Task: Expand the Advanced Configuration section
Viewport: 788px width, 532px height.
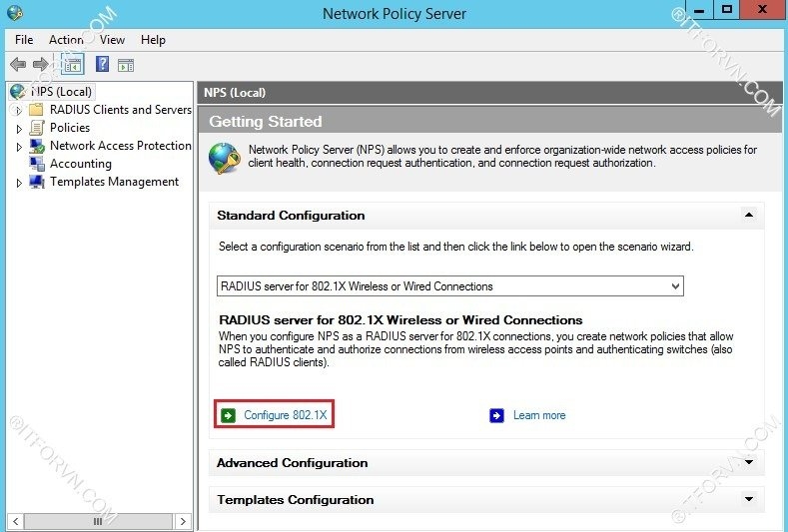Action: pyautogui.click(x=748, y=463)
